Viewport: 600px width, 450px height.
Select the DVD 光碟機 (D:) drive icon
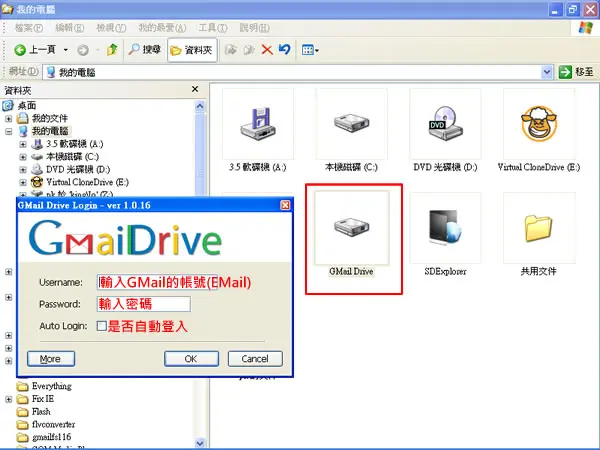[445, 124]
